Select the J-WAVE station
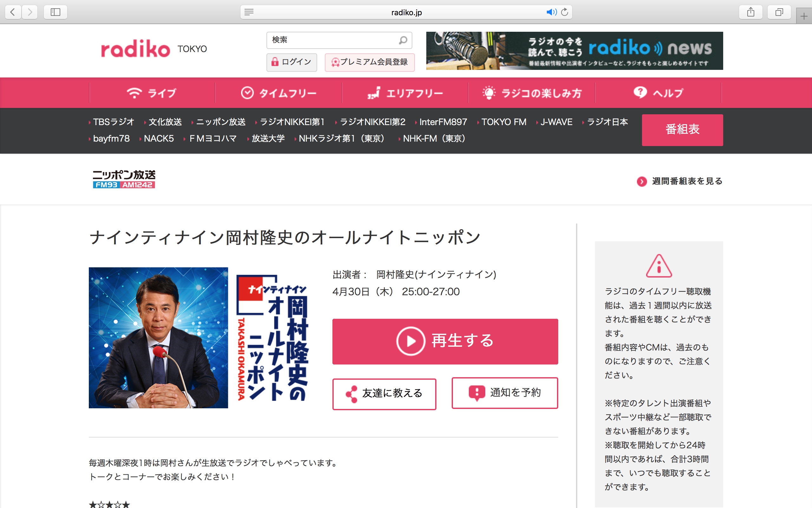This screenshot has width=812, height=508. click(x=556, y=122)
